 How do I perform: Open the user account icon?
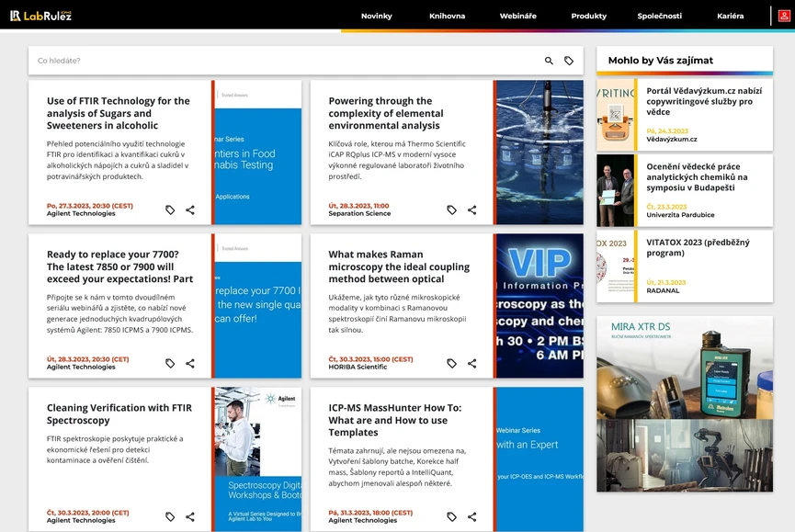pyautogui.click(x=784, y=16)
